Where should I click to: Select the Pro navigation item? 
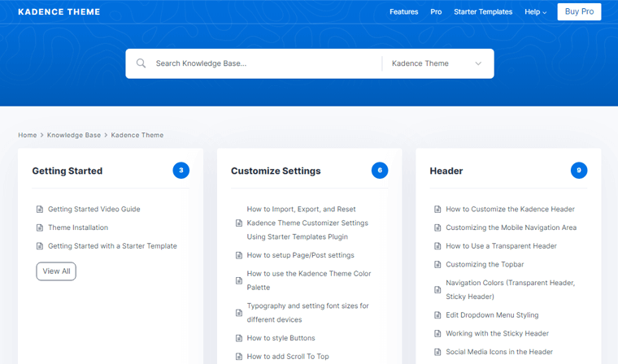pos(436,12)
